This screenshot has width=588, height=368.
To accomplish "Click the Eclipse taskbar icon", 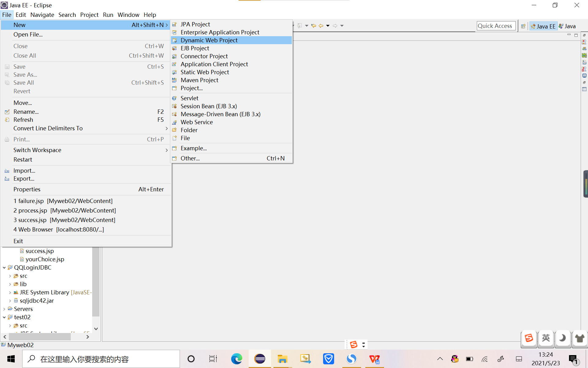I will pyautogui.click(x=260, y=359).
